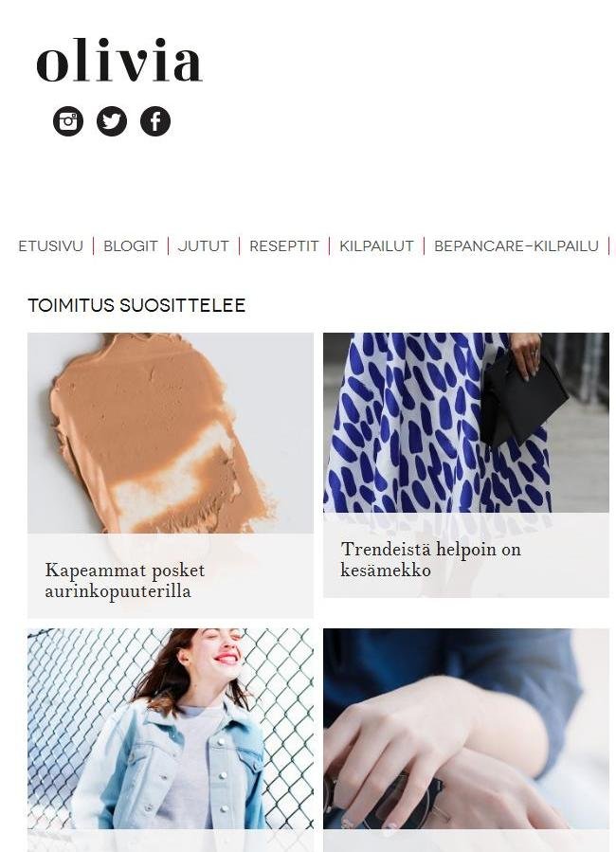Select Jutut in the navigation bar
Viewport: 616px width, 852px height.
pyautogui.click(x=204, y=246)
